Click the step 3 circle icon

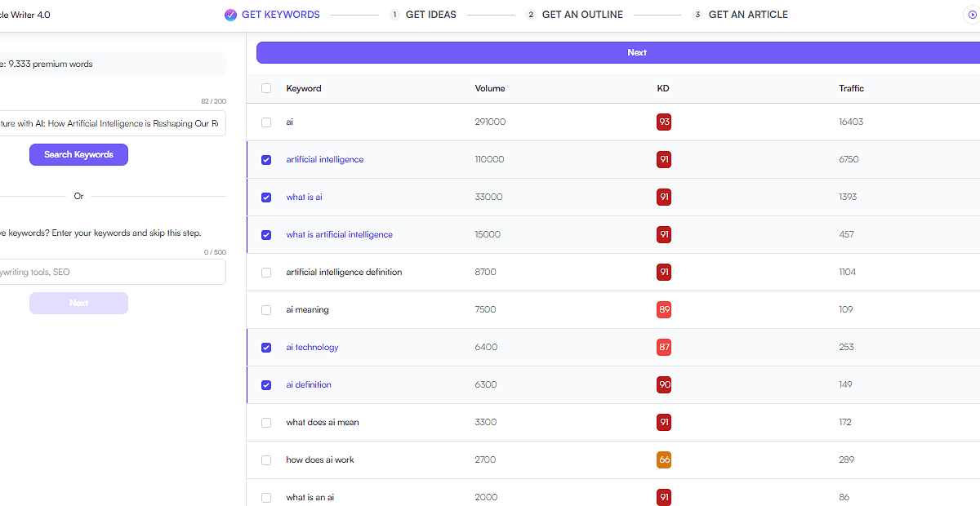(697, 15)
